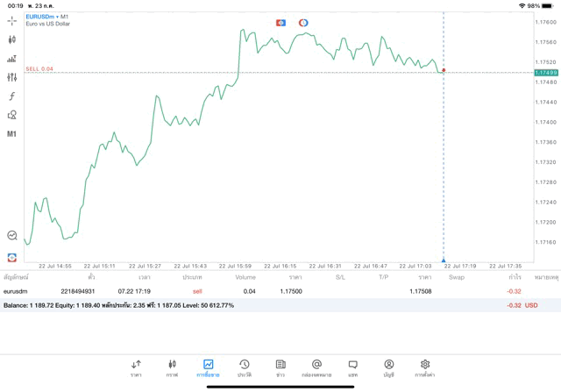Viewport: 561px width, 392px height.
Task: Switch to the Chart (กราฟ) tab
Action: click(x=172, y=368)
